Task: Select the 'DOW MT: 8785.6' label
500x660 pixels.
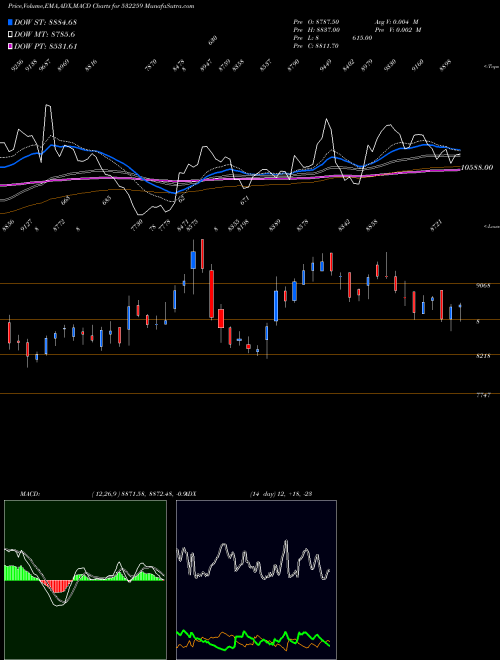Action: [45, 34]
